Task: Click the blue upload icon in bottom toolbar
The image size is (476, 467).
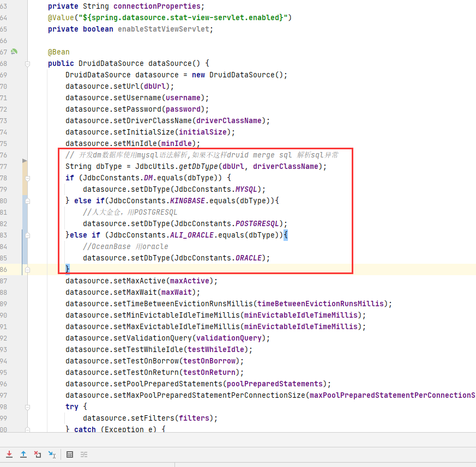Action: (23, 454)
